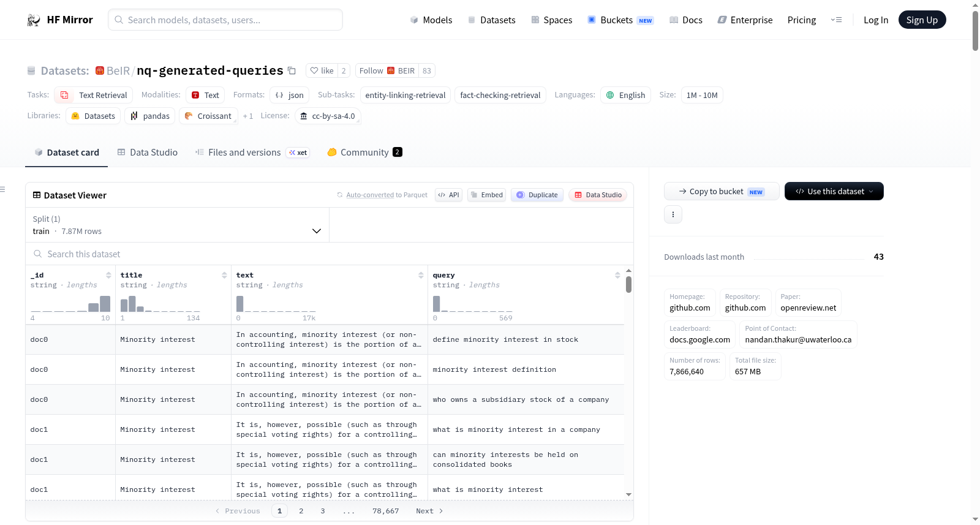
Task: Focus the Search this dataset field
Action: [330, 254]
